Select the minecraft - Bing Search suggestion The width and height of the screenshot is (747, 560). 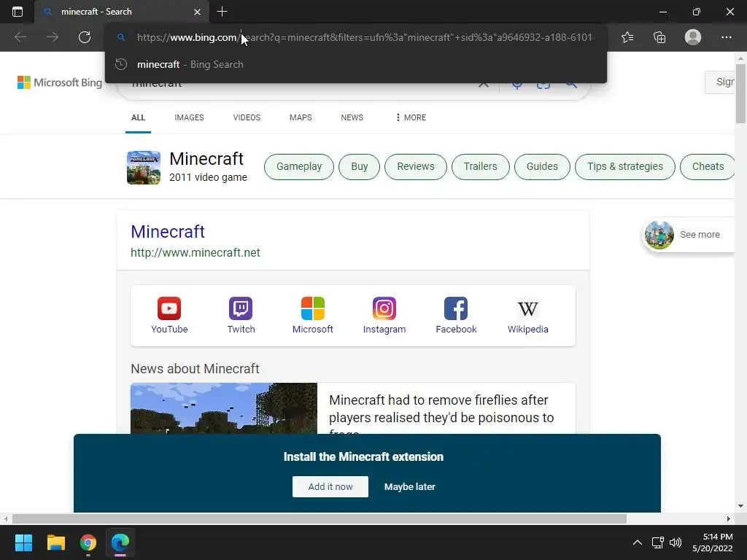tap(356, 64)
